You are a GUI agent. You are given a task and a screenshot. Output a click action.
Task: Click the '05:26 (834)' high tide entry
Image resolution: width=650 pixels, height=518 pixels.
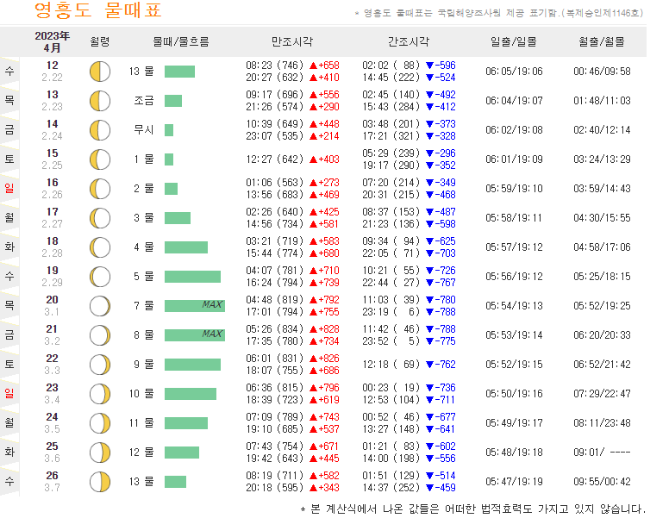tap(275, 329)
